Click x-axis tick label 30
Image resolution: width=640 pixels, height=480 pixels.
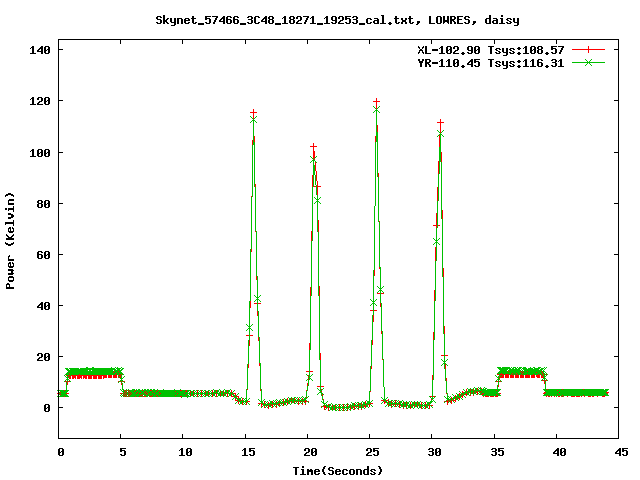434,452
